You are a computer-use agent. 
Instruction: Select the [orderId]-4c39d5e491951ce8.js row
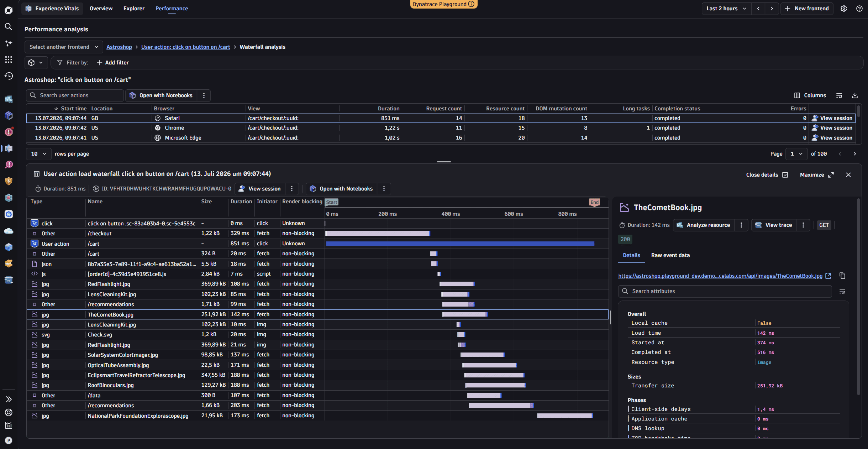[x=317, y=274]
